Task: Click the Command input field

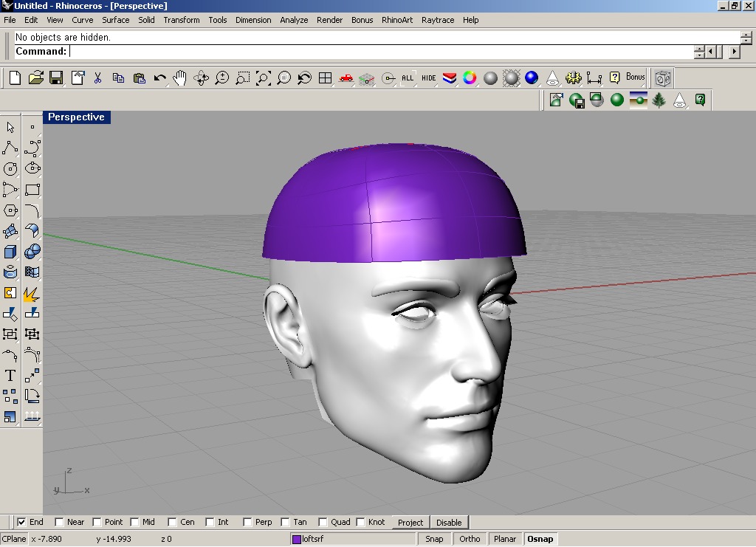Action: pyautogui.click(x=380, y=52)
